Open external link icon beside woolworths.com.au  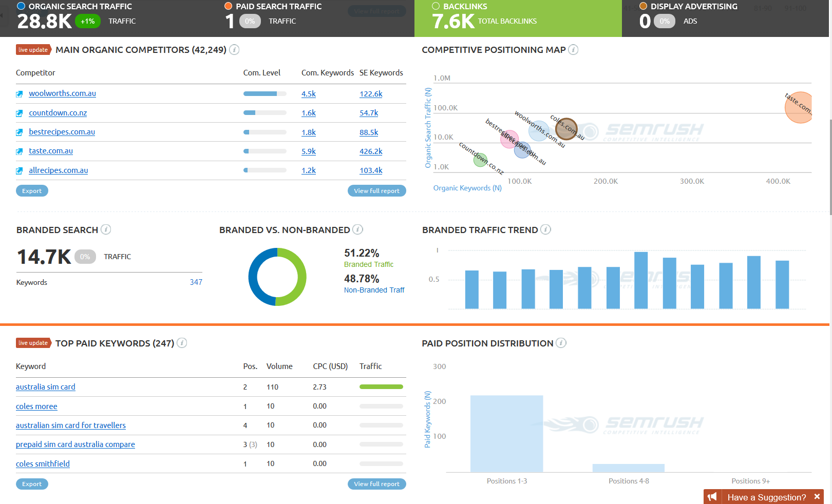point(20,94)
